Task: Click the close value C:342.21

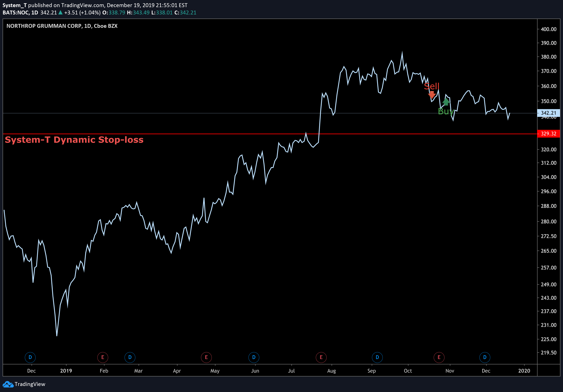Action: (x=185, y=13)
